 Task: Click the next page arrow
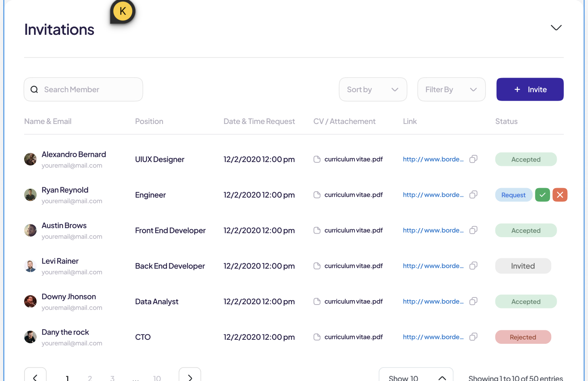[190, 377]
